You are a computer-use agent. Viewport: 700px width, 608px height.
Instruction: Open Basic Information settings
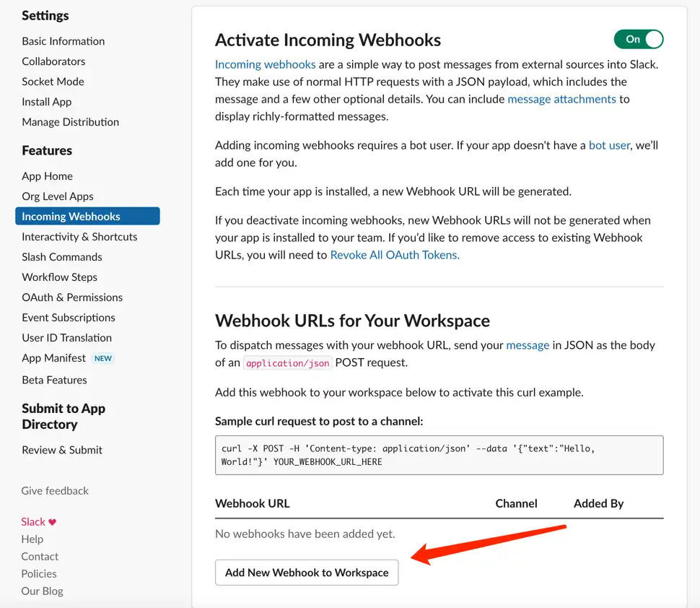tap(64, 41)
